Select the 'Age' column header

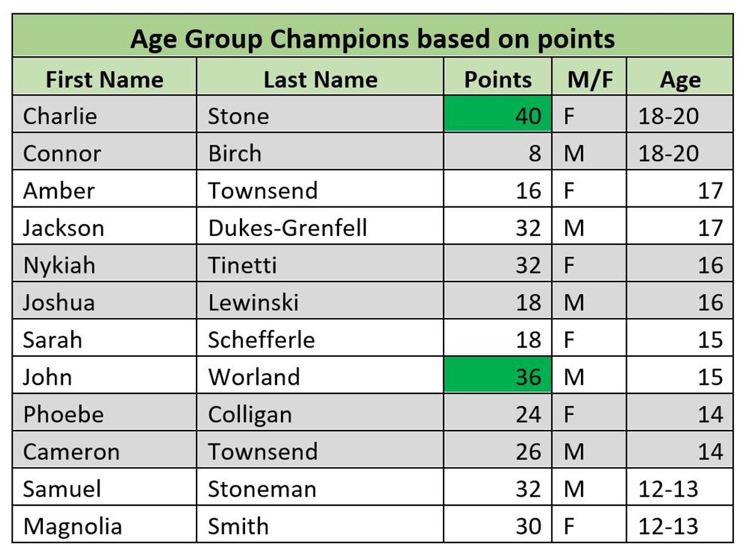point(680,79)
